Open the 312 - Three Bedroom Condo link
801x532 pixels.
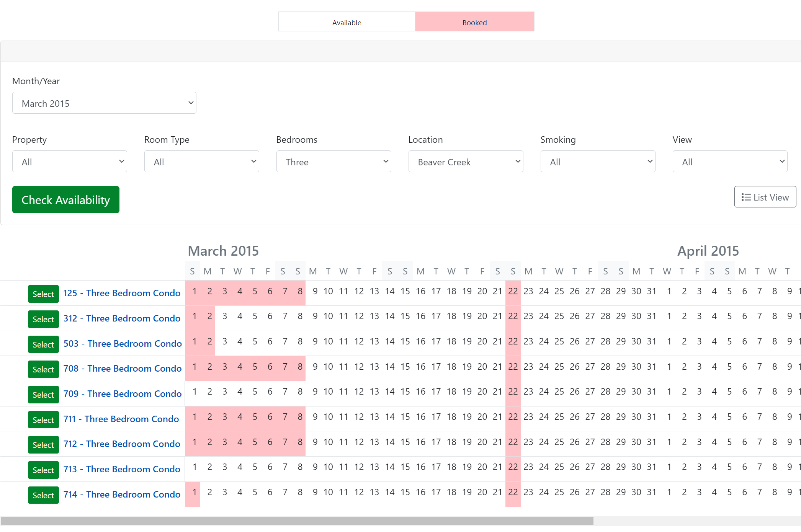click(122, 318)
